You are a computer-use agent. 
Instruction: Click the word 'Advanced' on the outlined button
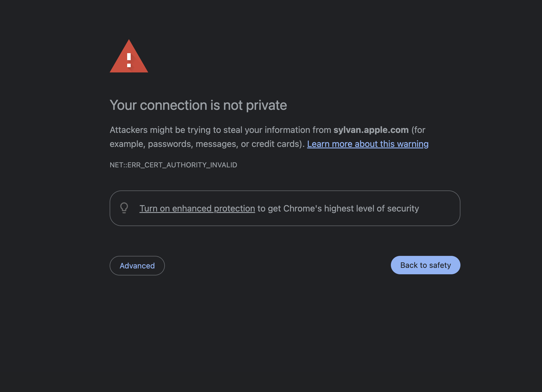tap(137, 266)
